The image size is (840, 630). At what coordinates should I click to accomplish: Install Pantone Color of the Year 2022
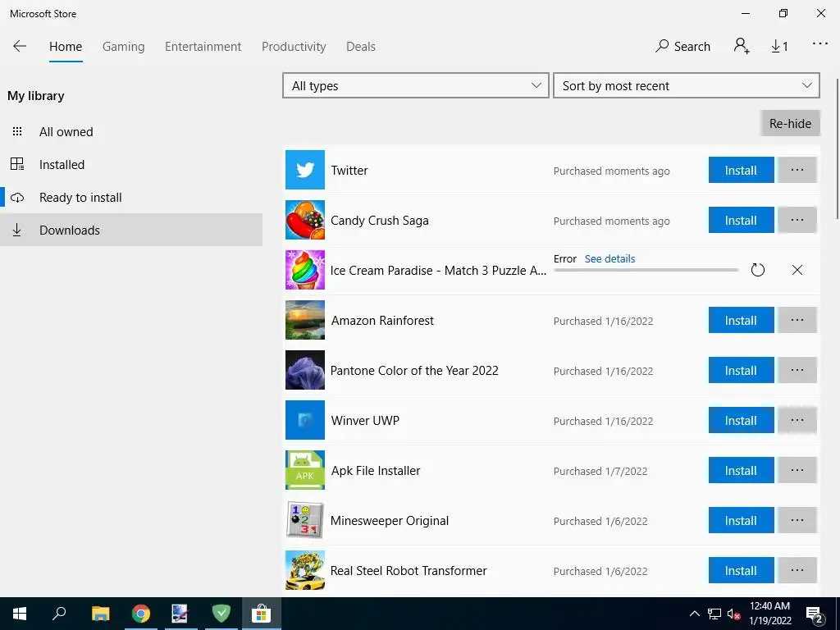point(741,370)
